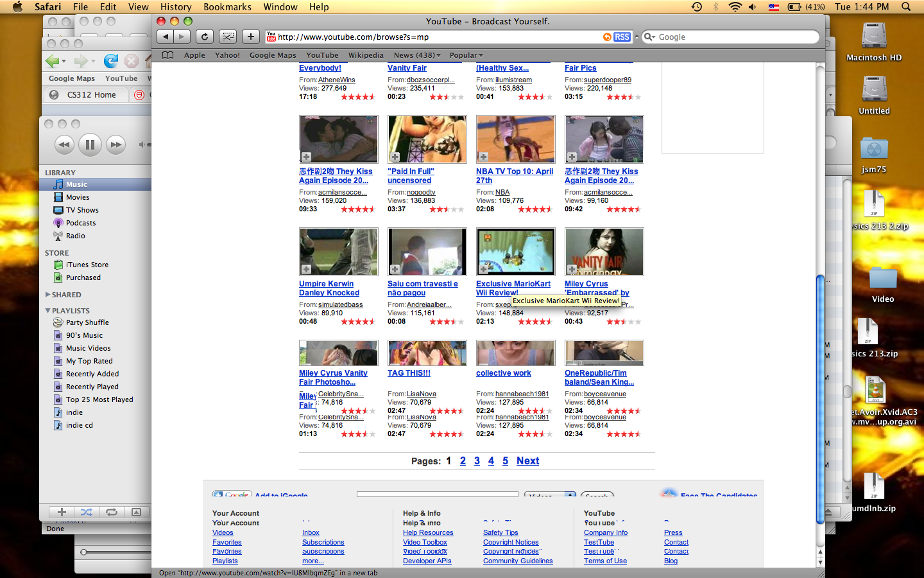
Task: Open the Terms of Use link
Action: pos(605,561)
